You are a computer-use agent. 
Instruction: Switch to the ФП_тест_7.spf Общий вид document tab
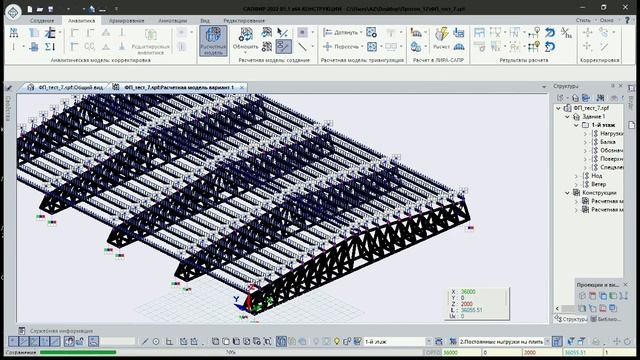(x=66, y=87)
